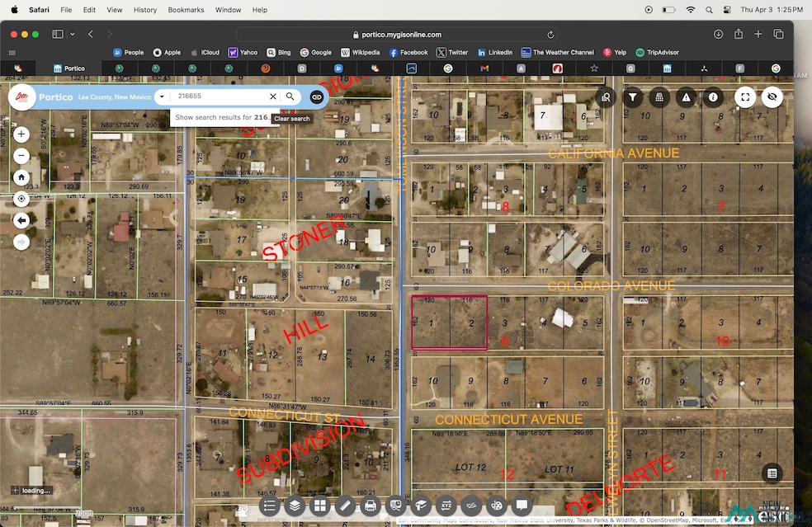Copy link with the chain icon
The width and height of the screenshot is (812, 527).
[316, 96]
